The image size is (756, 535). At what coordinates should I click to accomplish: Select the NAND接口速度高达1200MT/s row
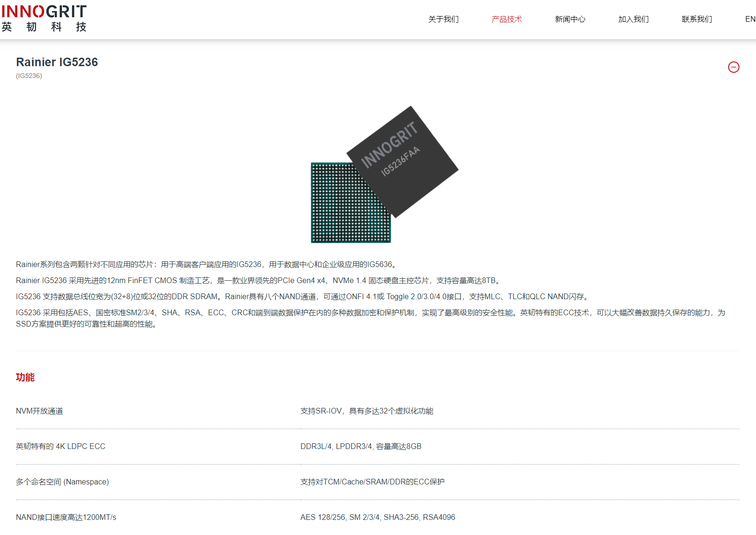click(66, 517)
